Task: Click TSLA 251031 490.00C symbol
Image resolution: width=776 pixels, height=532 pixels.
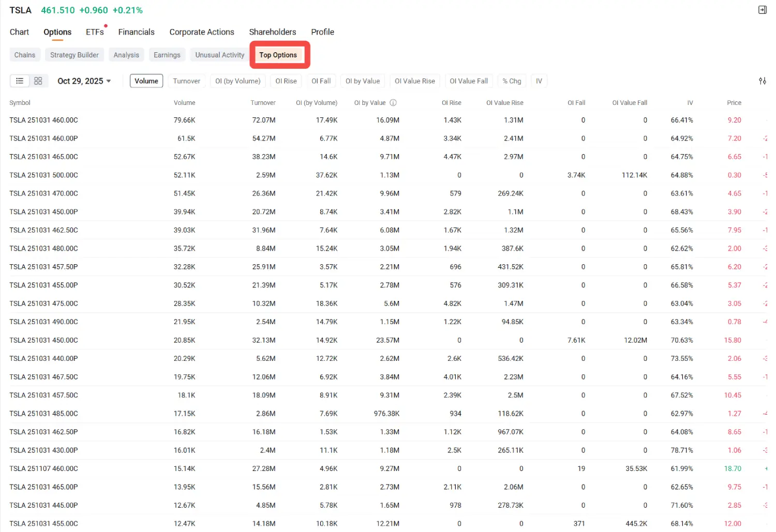Action: pyautogui.click(x=43, y=322)
